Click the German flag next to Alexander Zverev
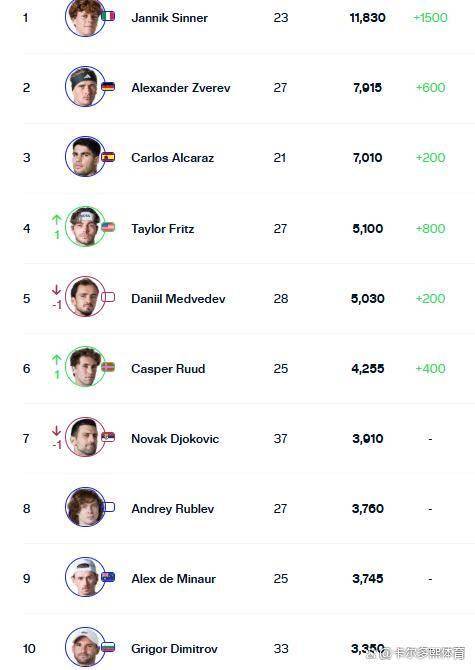 coord(108,87)
